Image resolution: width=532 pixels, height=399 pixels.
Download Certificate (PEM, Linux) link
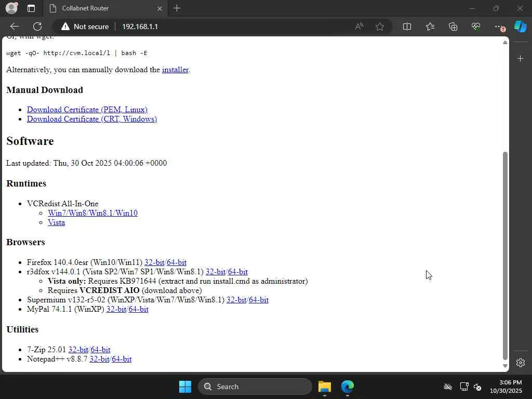(87, 110)
